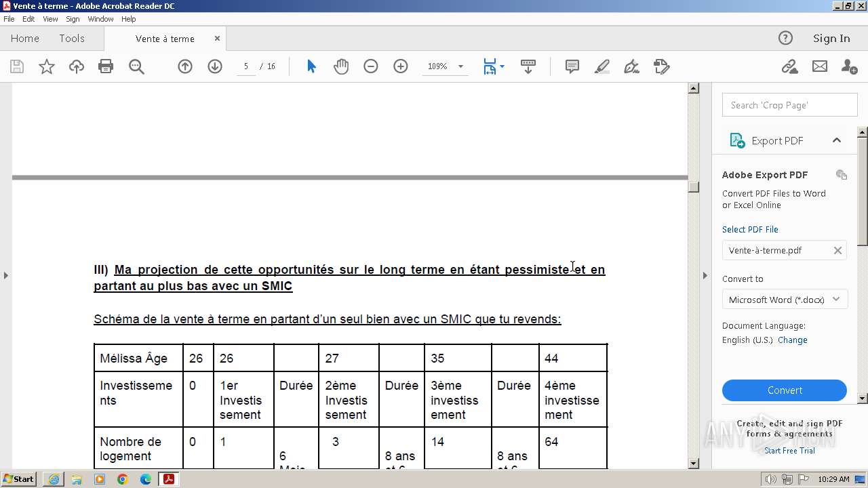Go to the next page arrow
Screen dimensions: 868x488
(x=215, y=66)
